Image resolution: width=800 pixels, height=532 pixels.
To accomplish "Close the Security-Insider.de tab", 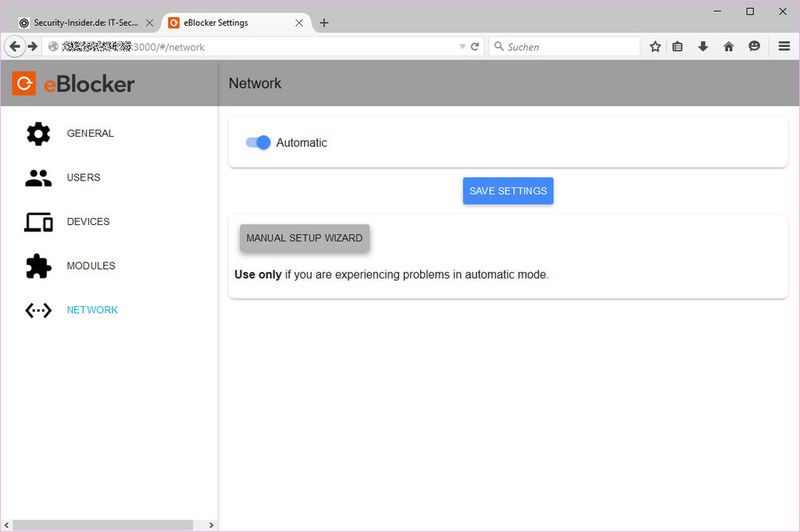I will click(149, 23).
